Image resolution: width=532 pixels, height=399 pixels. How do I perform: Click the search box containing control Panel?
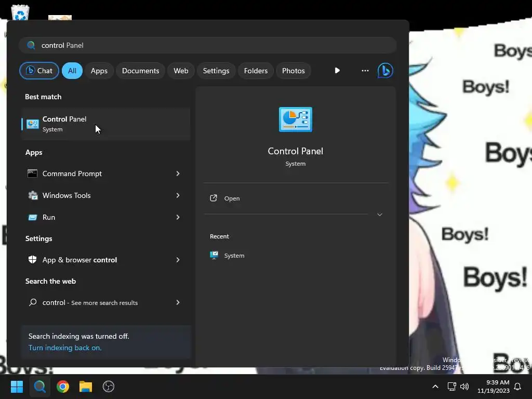[x=208, y=45]
